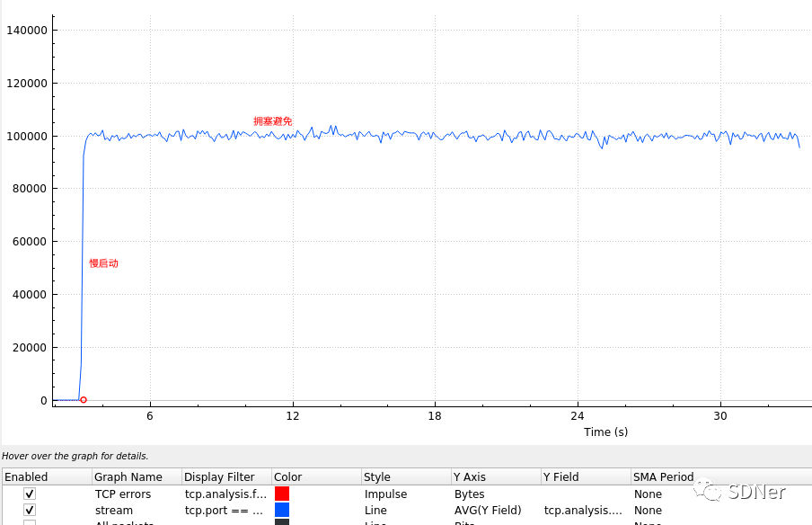
Task: Edit the 'tcp.analysis....' Y Field cell
Action: pyautogui.click(x=583, y=510)
